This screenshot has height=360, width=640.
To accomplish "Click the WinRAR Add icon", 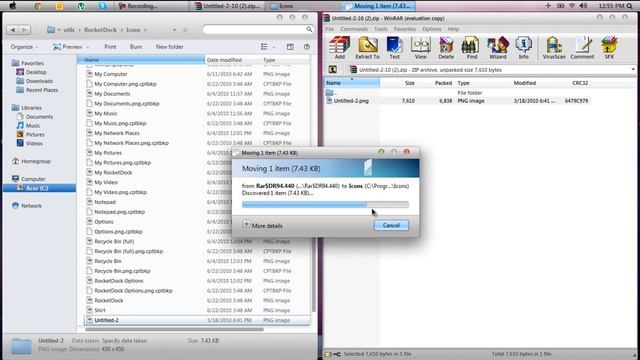I will pyautogui.click(x=340, y=47).
